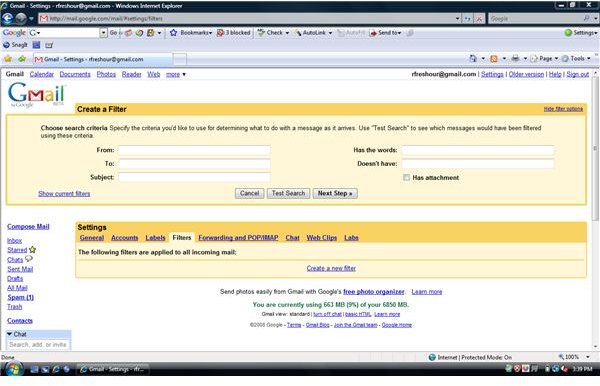This screenshot has height=386, width=600.
Task: Click the AutoLink toolbar icon
Action: click(x=298, y=33)
